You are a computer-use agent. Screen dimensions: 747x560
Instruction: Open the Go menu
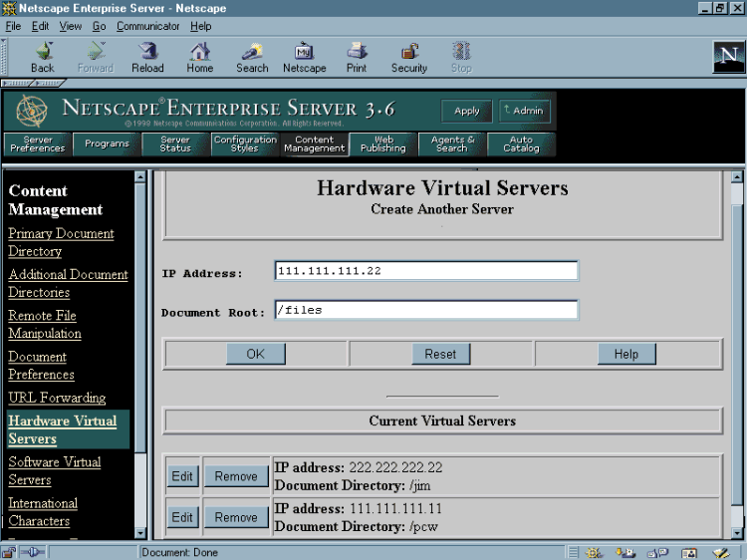point(99,26)
